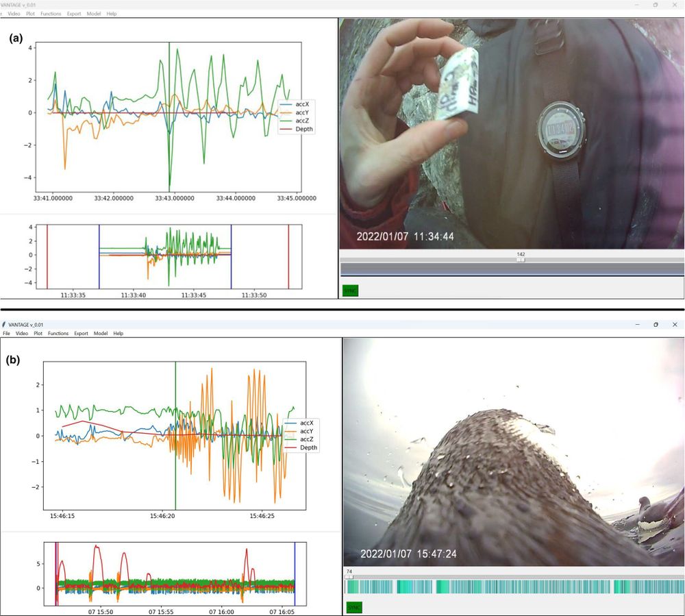Click green SYNC button in top window (a)
This screenshot has width=685, height=616.
pyautogui.click(x=350, y=291)
